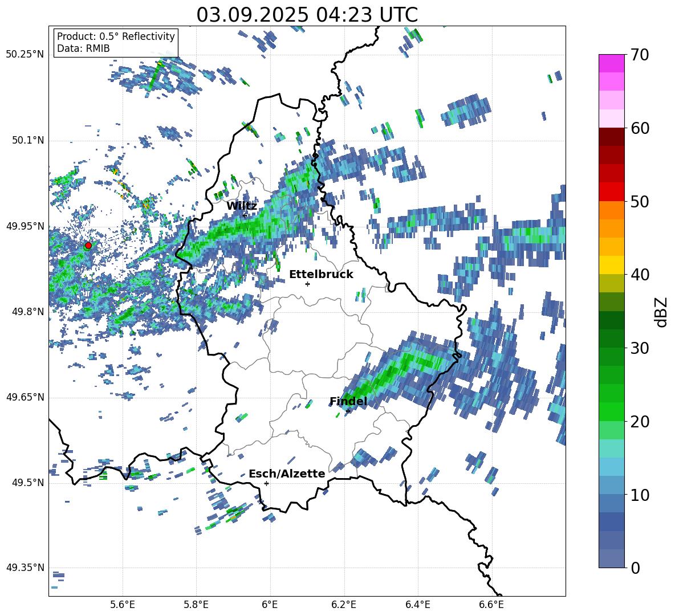
Task: Click colorbar tick value 10
Action: click(x=639, y=495)
